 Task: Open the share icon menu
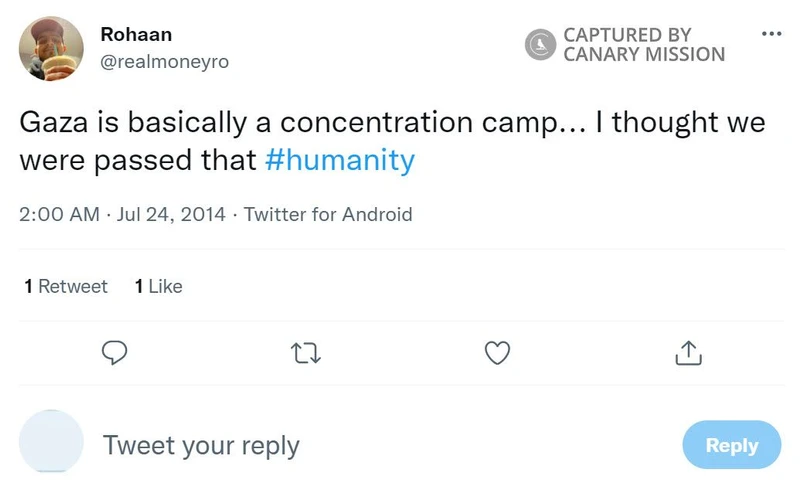(687, 352)
